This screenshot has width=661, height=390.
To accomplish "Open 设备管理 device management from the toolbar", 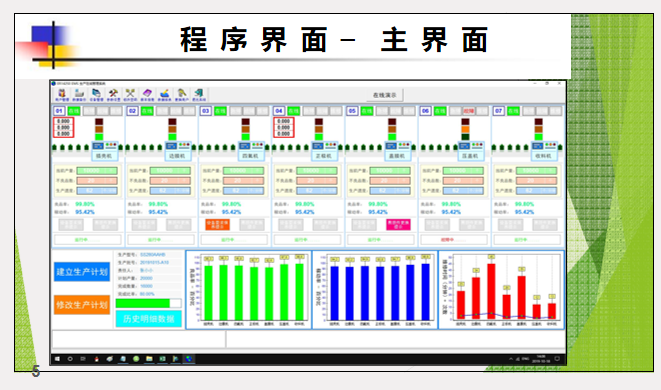I will (96, 94).
